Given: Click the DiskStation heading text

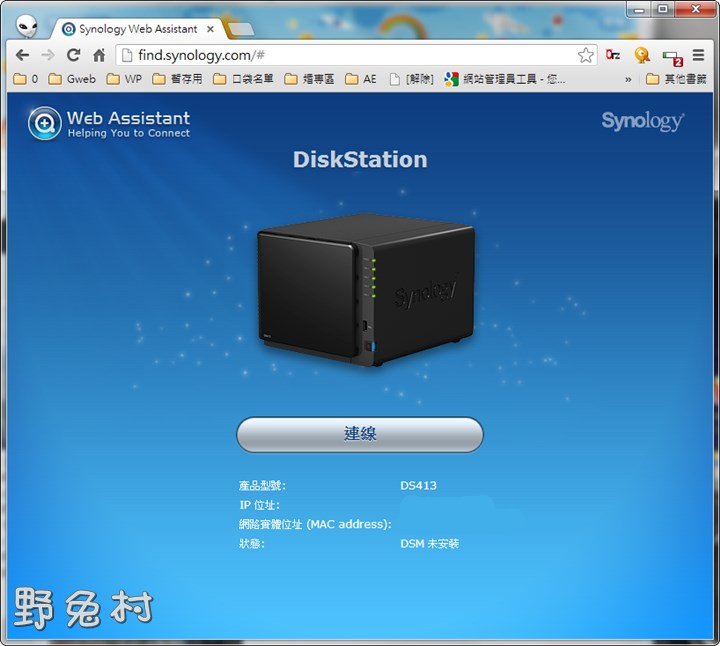Looking at the screenshot, I should click(360, 159).
